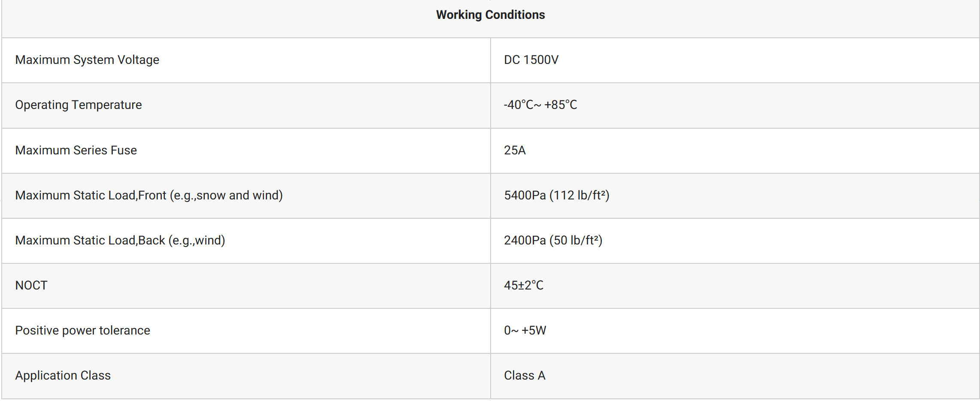Screen dimensions: 980x401
Task: Click the "(50 lb/ft²)" conversion text
Action: [576, 240]
